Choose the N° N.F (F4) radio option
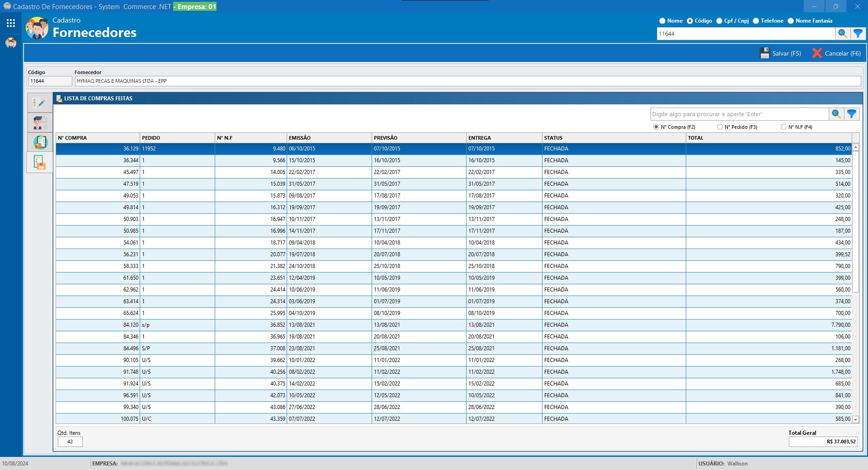This screenshot has width=868, height=470. click(783, 127)
